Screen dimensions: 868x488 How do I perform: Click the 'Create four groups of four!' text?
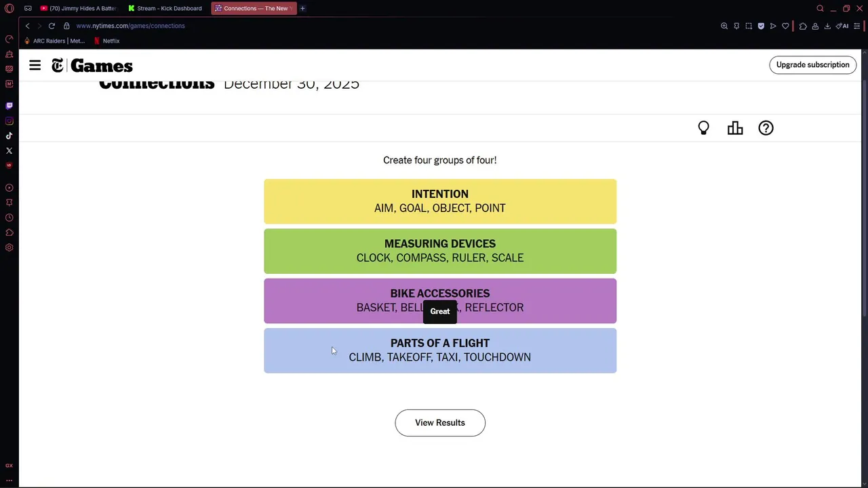(440, 160)
